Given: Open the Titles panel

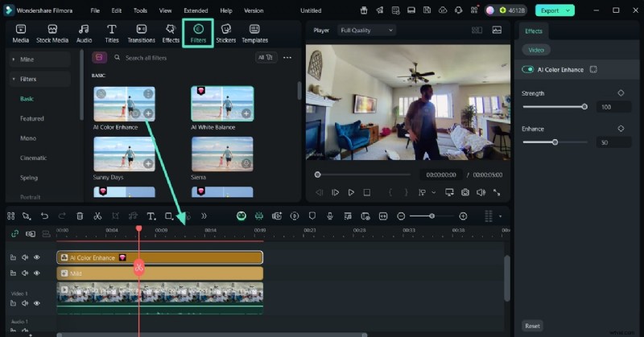Looking at the screenshot, I should pyautogui.click(x=111, y=33).
